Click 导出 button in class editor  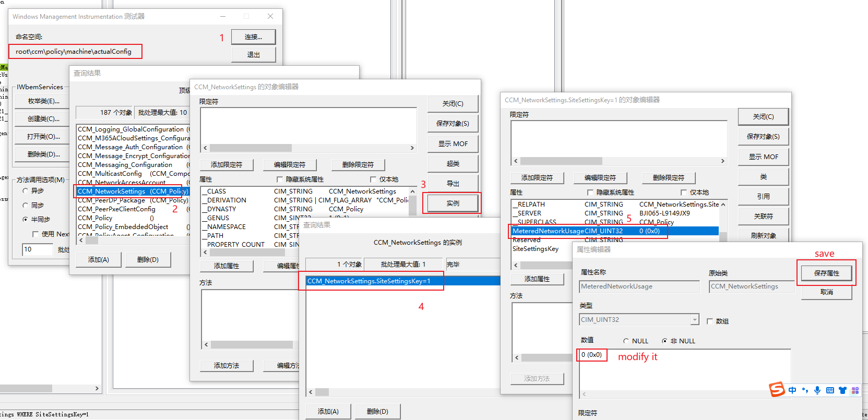pyautogui.click(x=453, y=184)
